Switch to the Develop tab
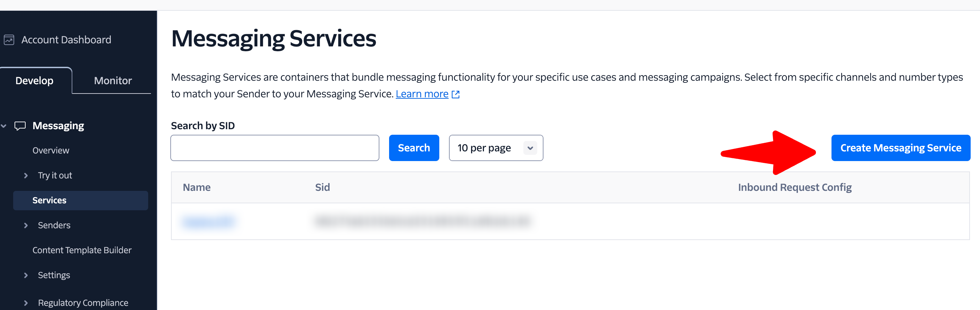 [x=34, y=81]
